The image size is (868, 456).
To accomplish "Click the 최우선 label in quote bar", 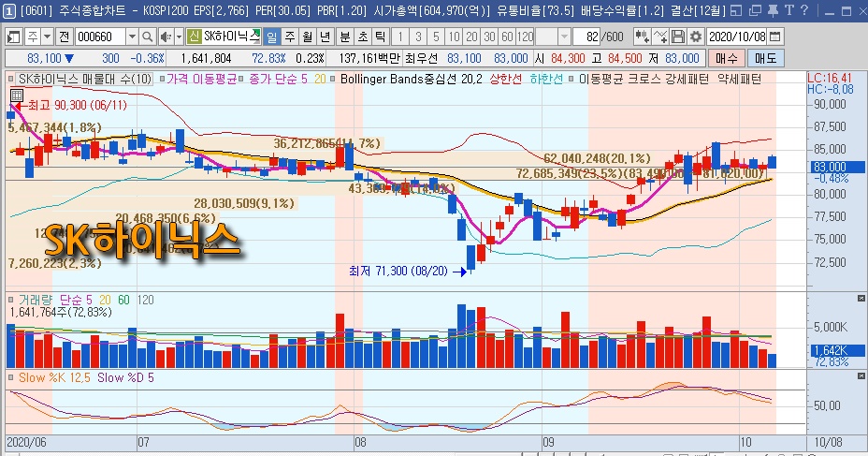I will click(x=421, y=58).
